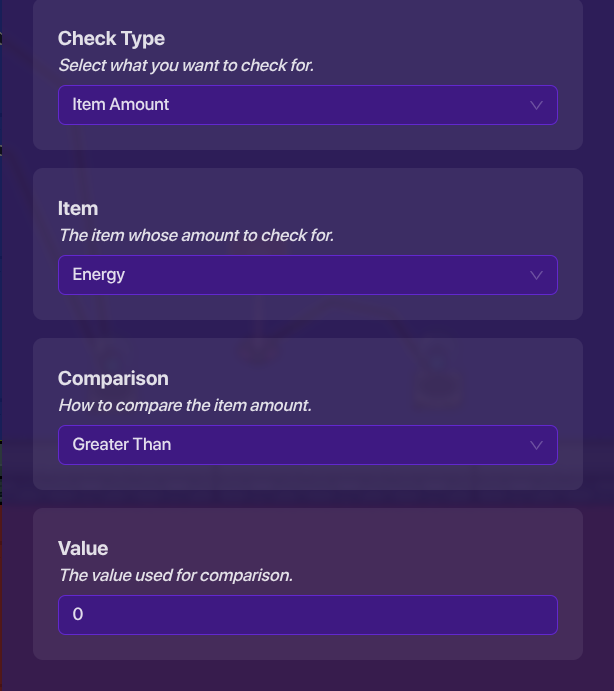Image resolution: width=614 pixels, height=691 pixels.
Task: Click the 'Comparison' heading label
Action: click(x=113, y=379)
